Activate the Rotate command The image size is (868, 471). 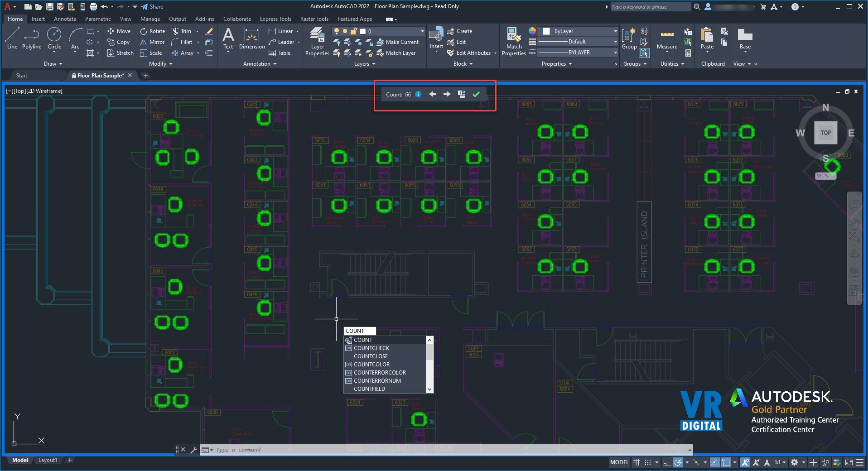(x=153, y=31)
